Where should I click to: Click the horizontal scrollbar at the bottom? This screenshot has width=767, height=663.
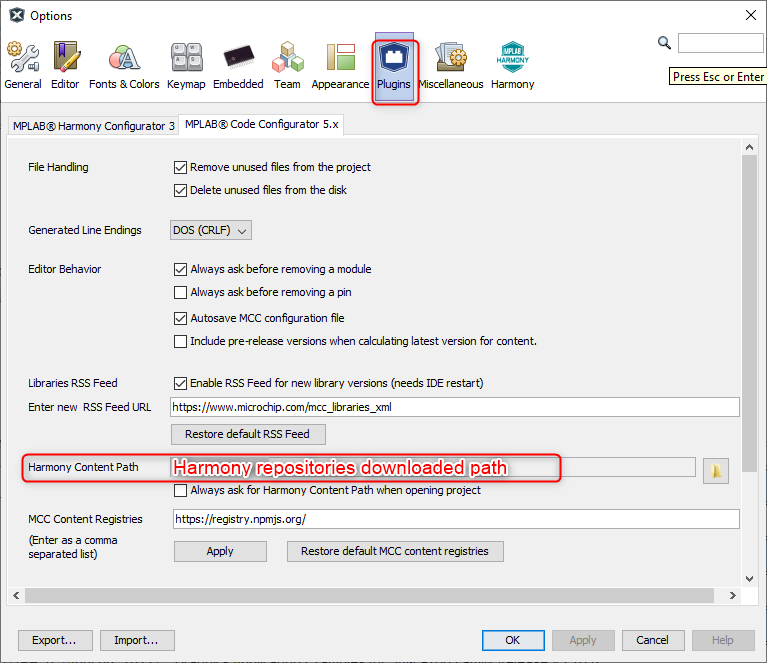(x=380, y=595)
